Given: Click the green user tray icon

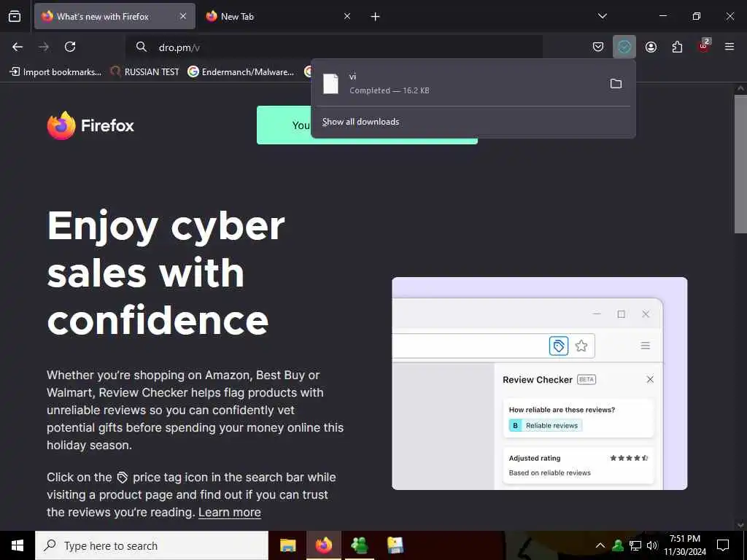Looking at the screenshot, I should point(618,545).
